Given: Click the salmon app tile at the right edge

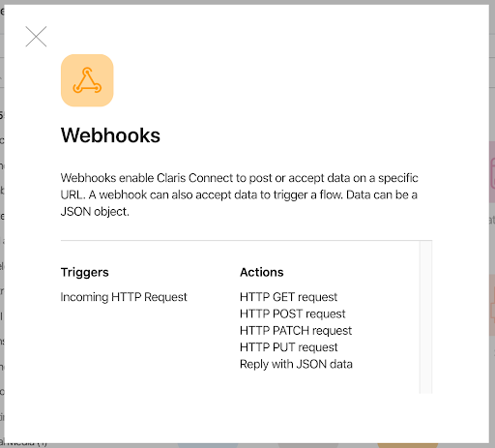Looking at the screenshot, I should click(x=492, y=305).
